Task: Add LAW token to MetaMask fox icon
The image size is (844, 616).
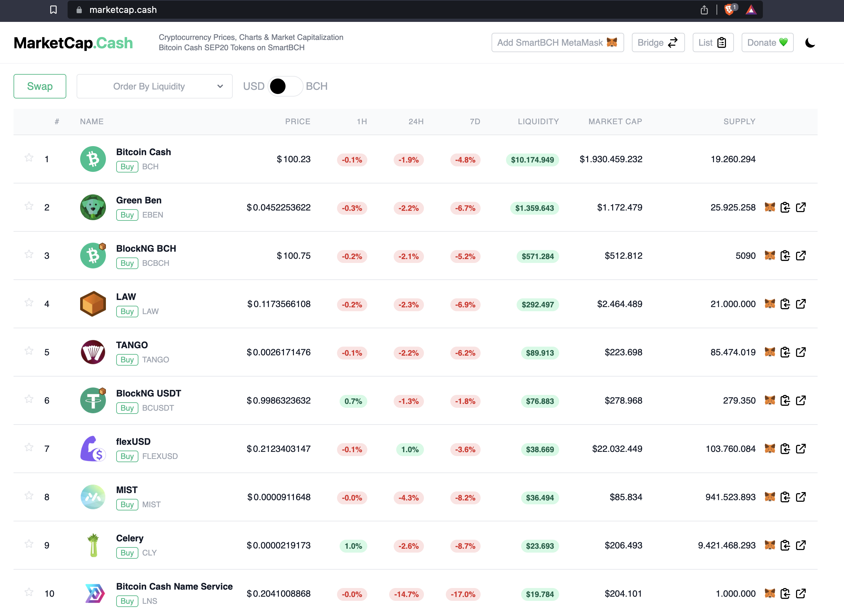Action: 770,303
